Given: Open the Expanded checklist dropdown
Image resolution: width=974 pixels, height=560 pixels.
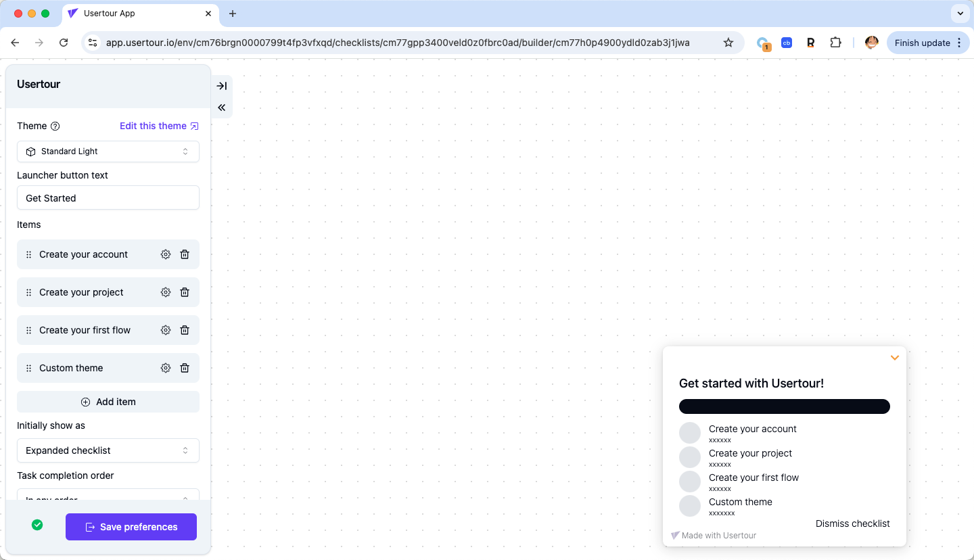Looking at the screenshot, I should (108, 450).
